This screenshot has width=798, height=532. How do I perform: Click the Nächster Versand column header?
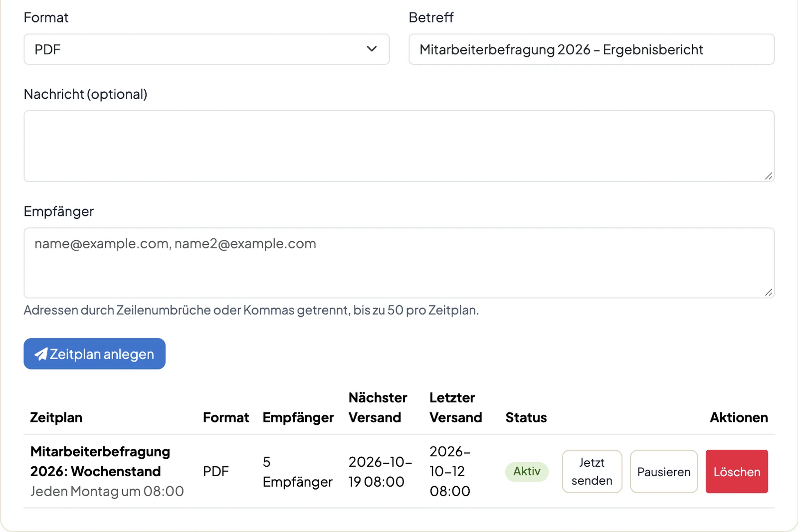coord(378,408)
